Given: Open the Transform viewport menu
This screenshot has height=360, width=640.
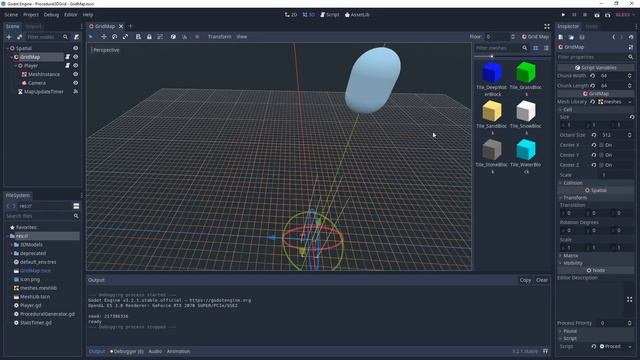Looking at the screenshot, I should pyautogui.click(x=219, y=37).
